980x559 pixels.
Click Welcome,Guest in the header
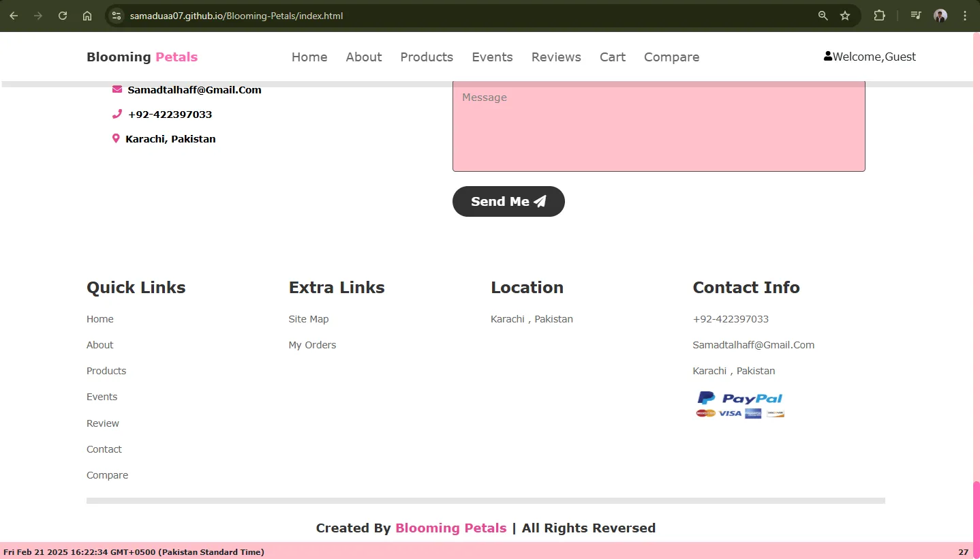(874, 57)
